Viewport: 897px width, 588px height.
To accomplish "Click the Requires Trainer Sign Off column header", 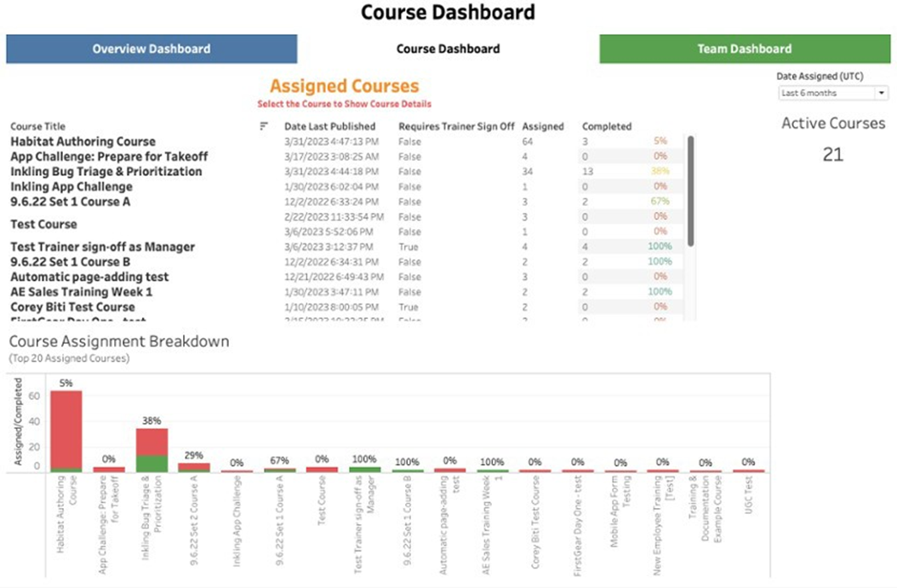I will pyautogui.click(x=456, y=126).
